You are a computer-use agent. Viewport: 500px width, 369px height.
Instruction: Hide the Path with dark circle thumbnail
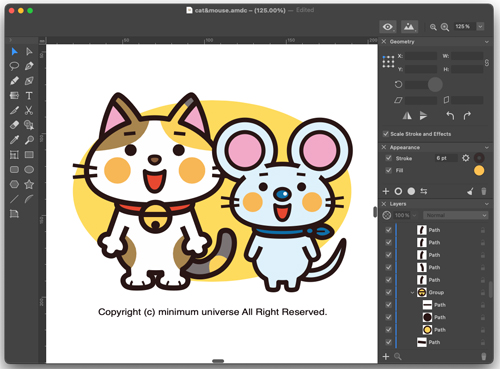pos(388,317)
